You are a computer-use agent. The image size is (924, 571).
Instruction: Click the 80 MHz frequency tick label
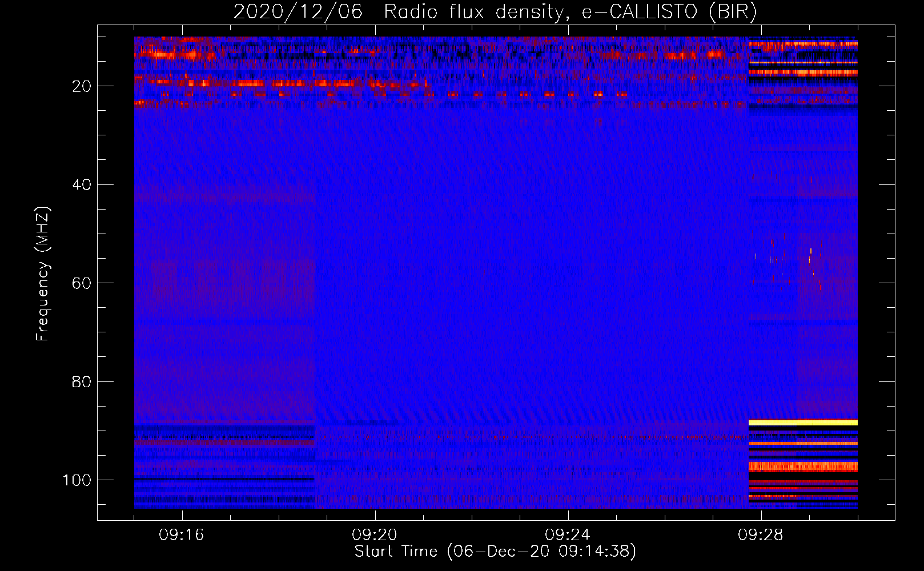82,381
